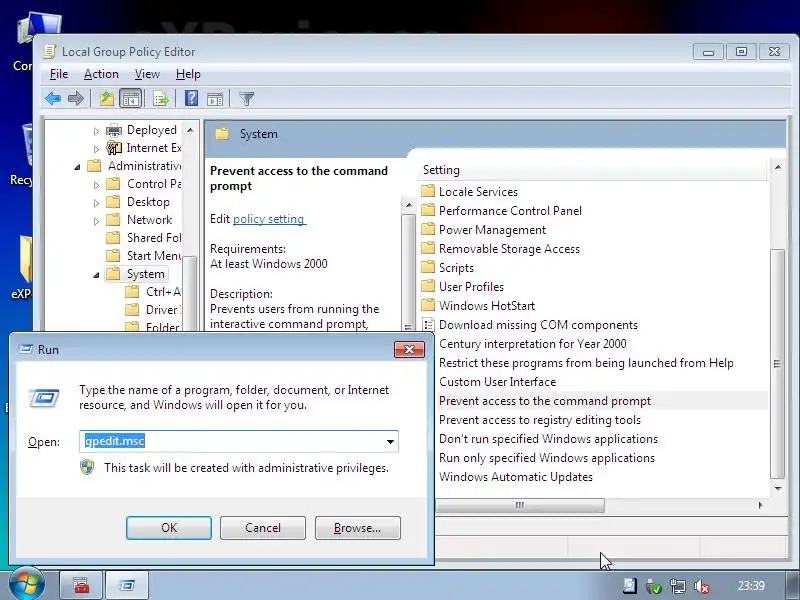This screenshot has width=800, height=600.
Task: Toggle the Show/Hide Console Tree icon
Action: [131, 98]
